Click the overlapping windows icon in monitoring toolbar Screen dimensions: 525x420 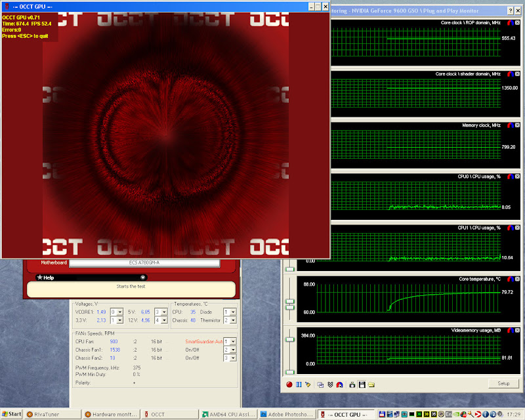point(320,385)
